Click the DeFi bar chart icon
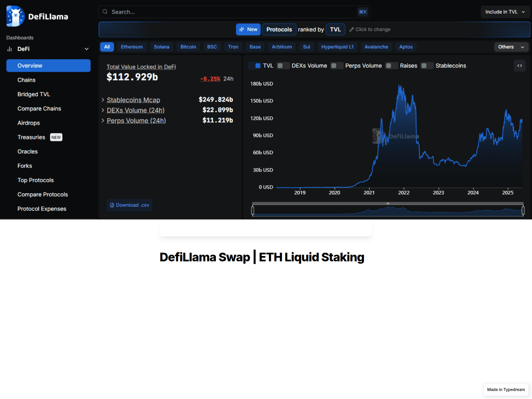Screen dimensions: 532x399 tap(10, 49)
